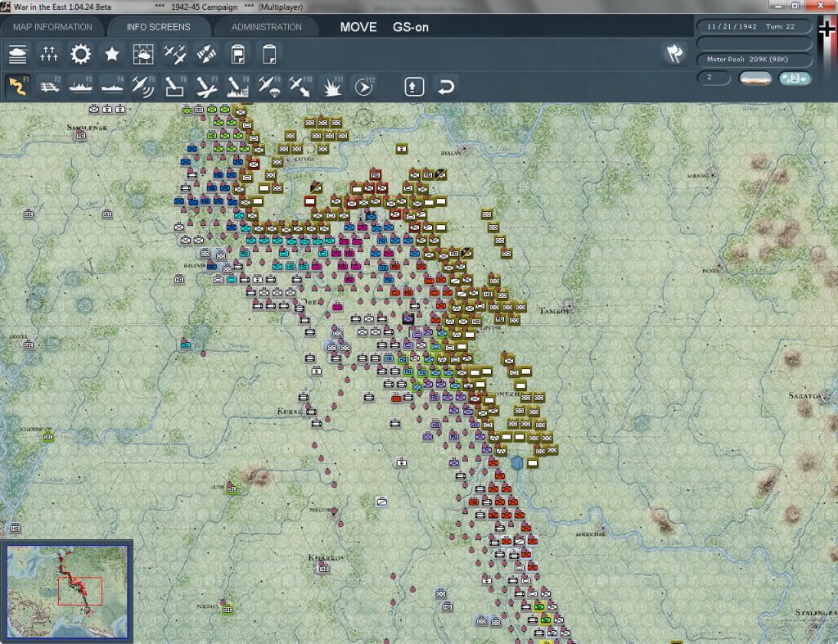The image size is (838, 644).
Task: Click the MOVE mode label
Action: pos(358,27)
